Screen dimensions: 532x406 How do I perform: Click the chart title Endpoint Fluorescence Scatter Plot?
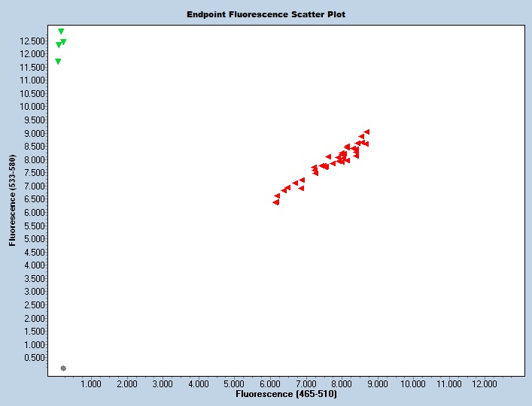266,14
